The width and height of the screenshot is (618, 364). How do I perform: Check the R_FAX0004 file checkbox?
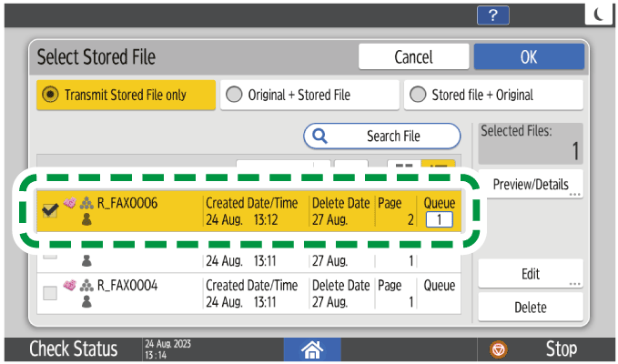(x=51, y=293)
